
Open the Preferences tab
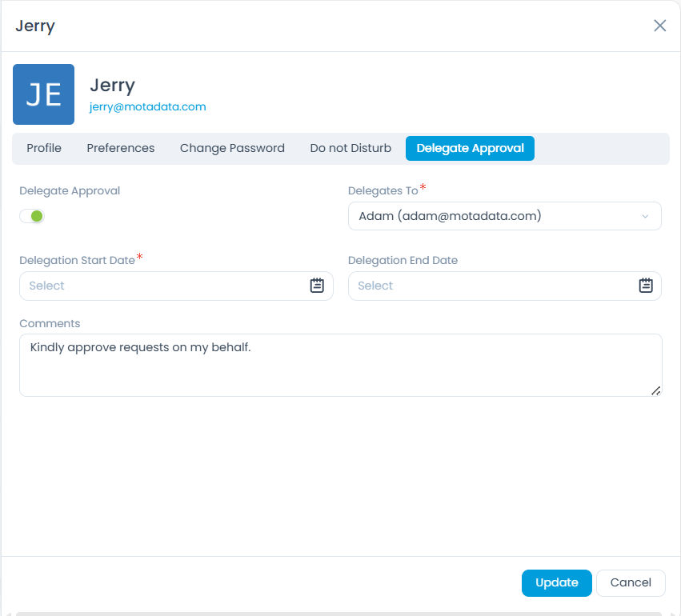pyautogui.click(x=121, y=148)
